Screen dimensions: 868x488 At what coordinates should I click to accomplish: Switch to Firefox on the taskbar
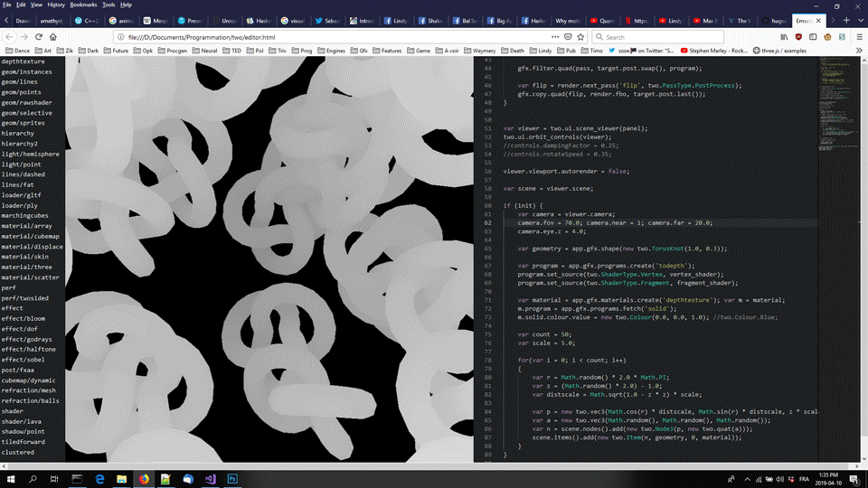[144, 479]
